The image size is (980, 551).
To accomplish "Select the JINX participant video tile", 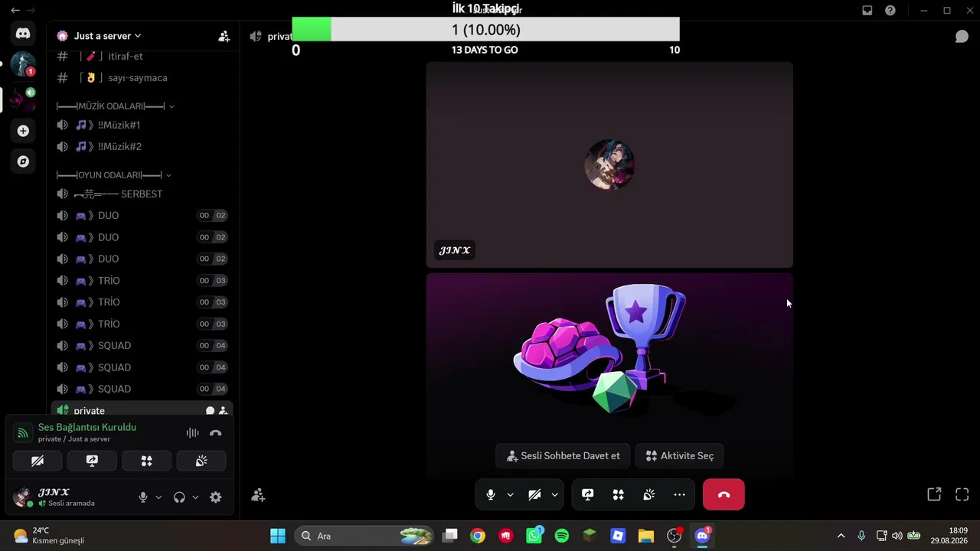I will coord(609,165).
